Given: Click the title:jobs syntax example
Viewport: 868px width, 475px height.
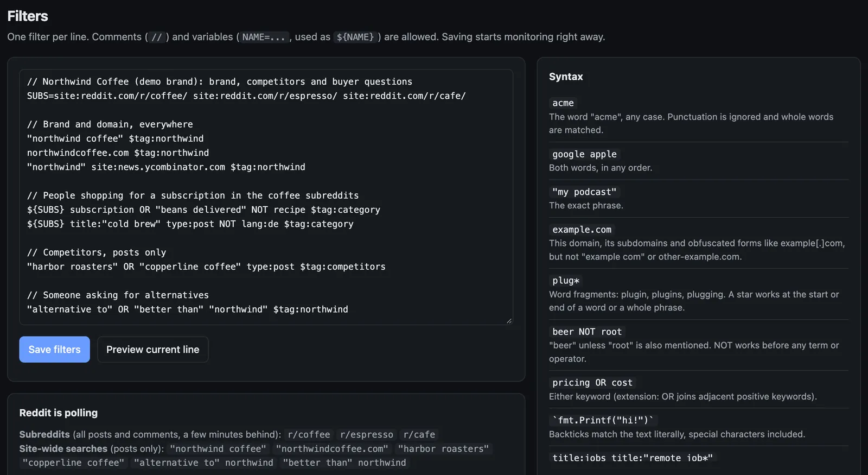Looking at the screenshot, I should click(633, 458).
